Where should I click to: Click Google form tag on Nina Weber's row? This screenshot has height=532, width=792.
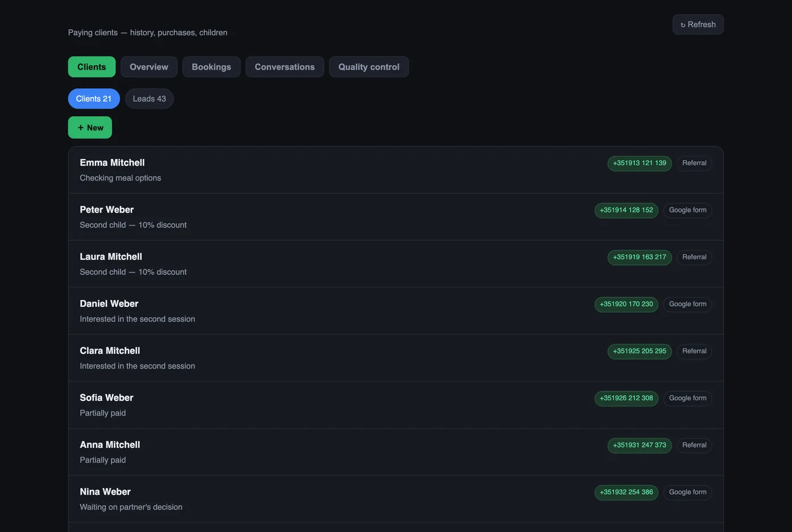[687, 491]
